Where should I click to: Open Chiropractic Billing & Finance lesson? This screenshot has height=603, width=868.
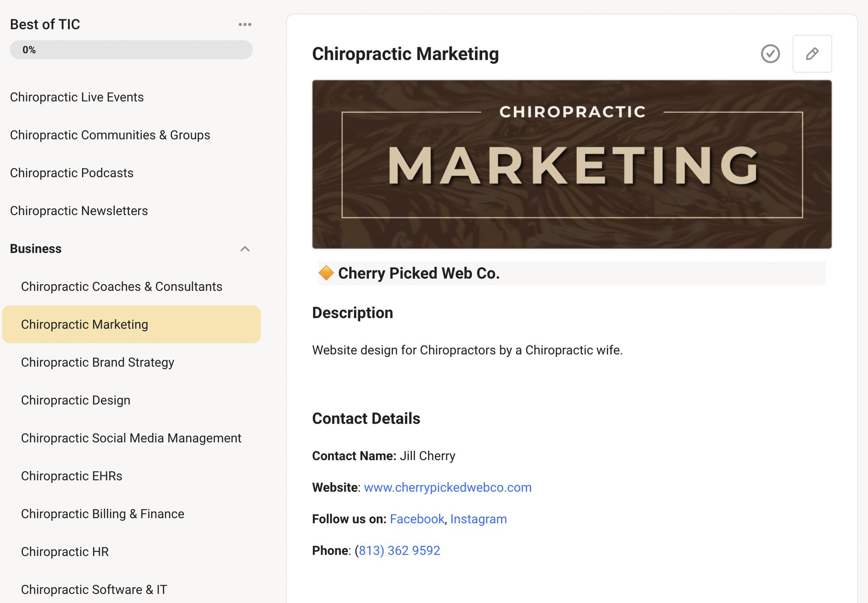pos(103,514)
